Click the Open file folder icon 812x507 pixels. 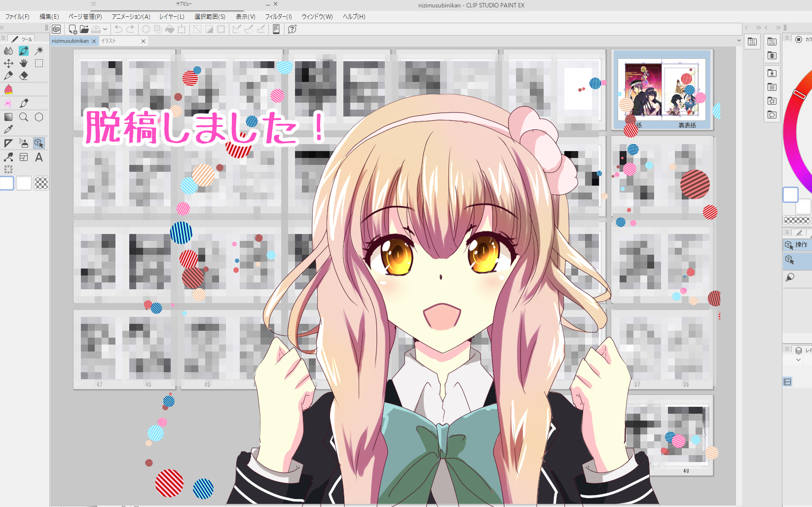84,29
